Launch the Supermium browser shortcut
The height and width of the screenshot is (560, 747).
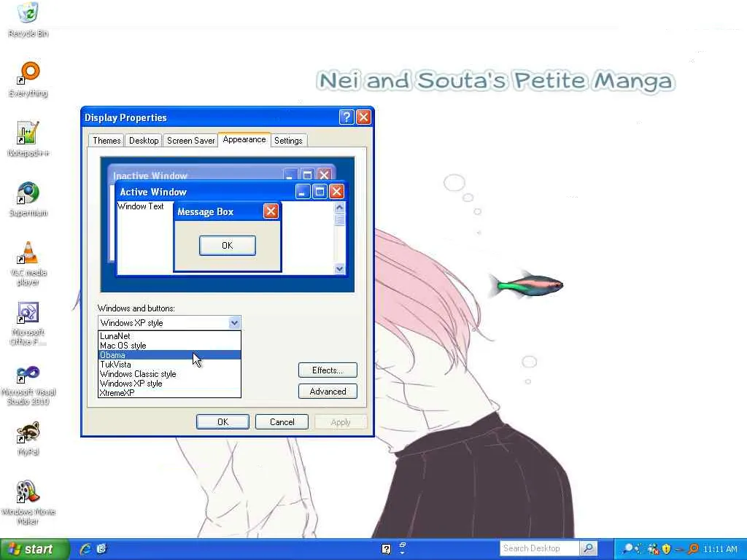point(28,199)
